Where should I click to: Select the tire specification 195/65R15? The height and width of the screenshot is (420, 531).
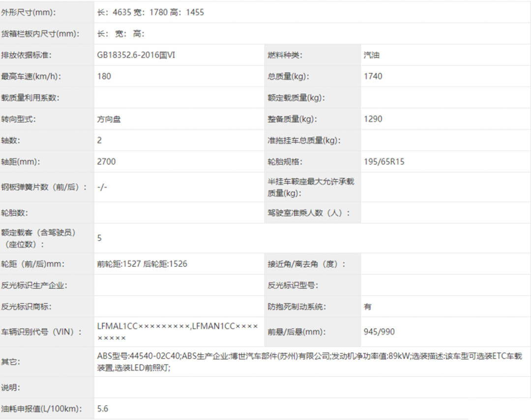(x=384, y=161)
